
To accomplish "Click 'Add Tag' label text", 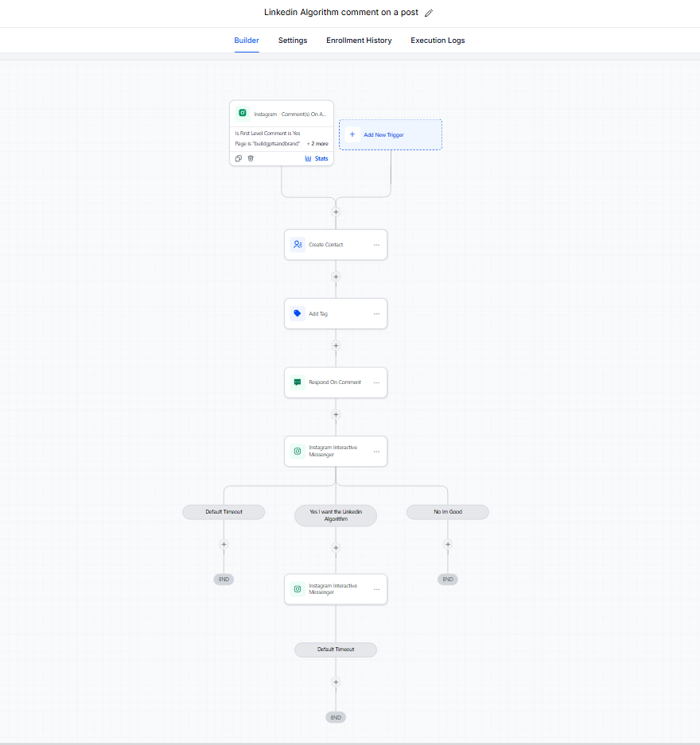I will tap(318, 313).
